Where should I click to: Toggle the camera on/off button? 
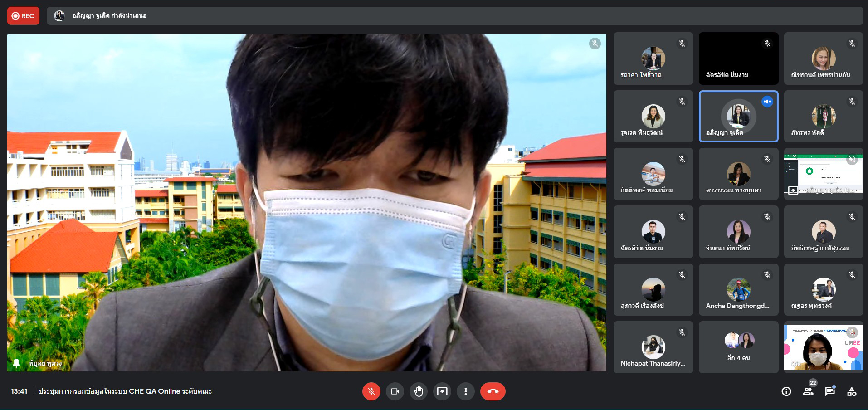[395, 391]
